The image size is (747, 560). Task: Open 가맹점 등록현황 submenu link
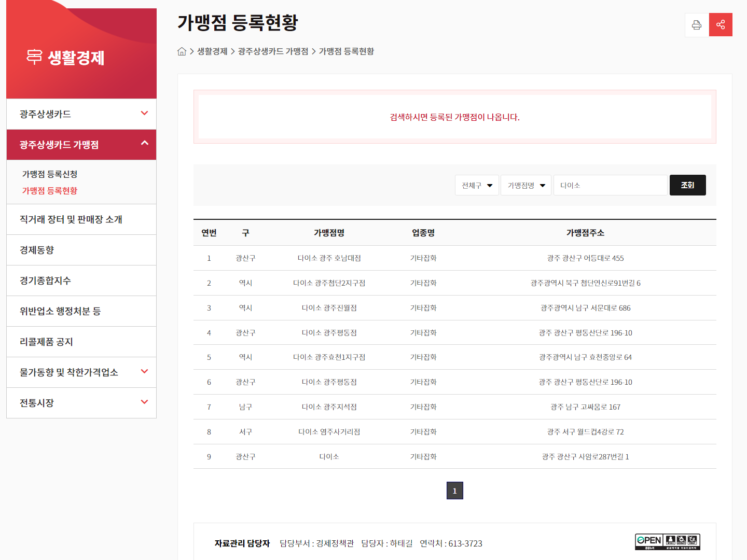[x=50, y=191]
